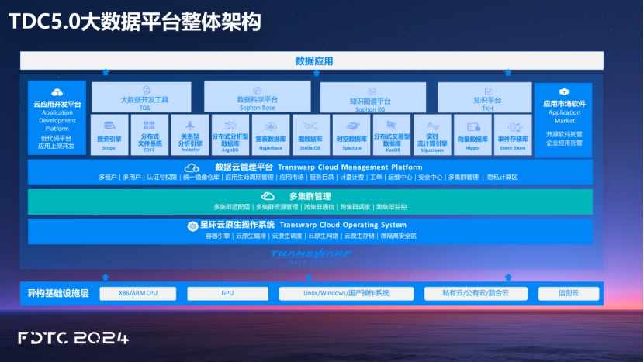Image resolution: width=644 pixels, height=362 pixels.
Task: Click the Sophon KG 知识图谱平台 icon
Action: 372,92
